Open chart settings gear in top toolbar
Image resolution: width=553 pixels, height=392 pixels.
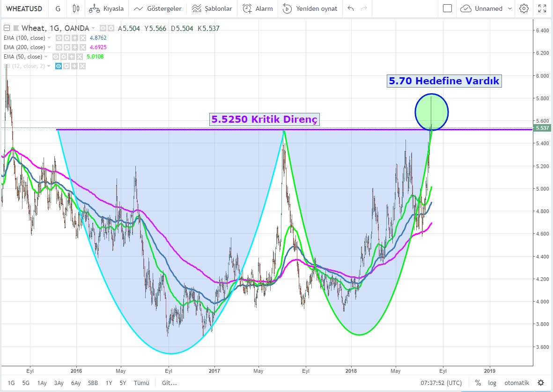pos(524,8)
